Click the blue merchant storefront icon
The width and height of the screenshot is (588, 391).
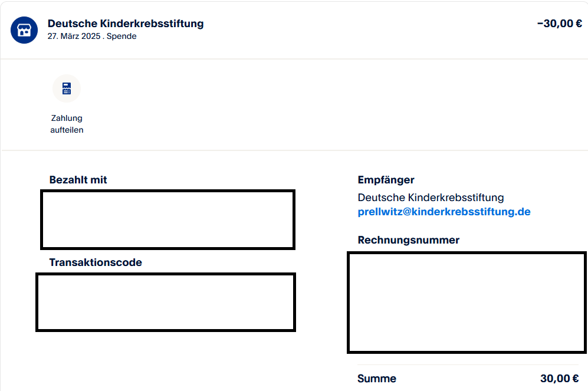pyautogui.click(x=24, y=30)
